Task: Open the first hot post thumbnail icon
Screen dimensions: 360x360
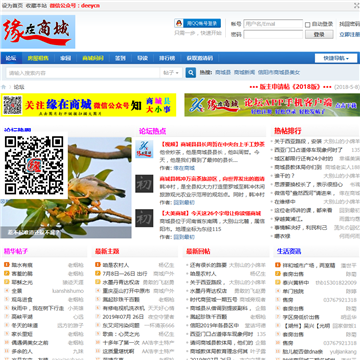Action: tap(144, 149)
